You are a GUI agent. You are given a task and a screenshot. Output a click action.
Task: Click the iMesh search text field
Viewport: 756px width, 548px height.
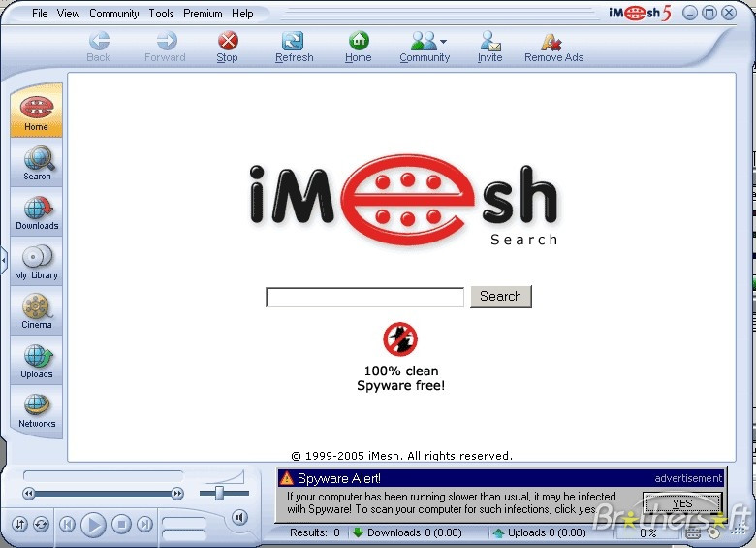click(365, 297)
